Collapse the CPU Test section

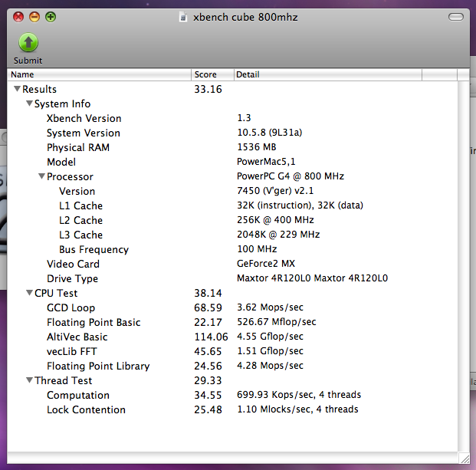click(29, 293)
